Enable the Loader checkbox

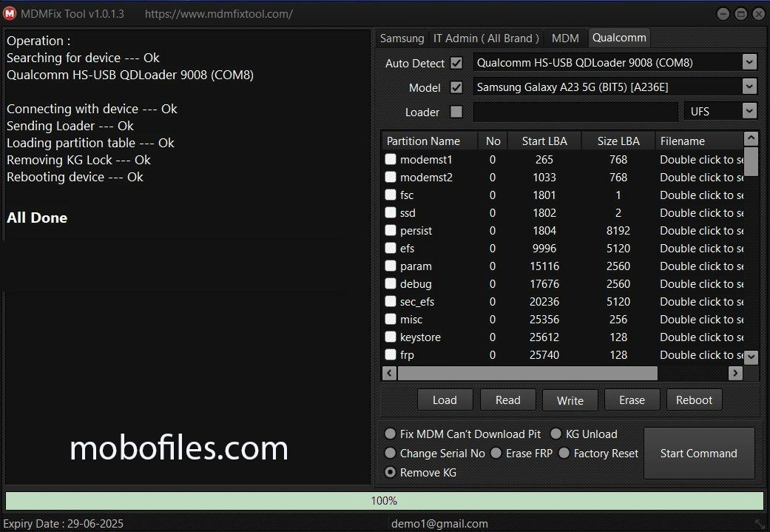[x=456, y=112]
